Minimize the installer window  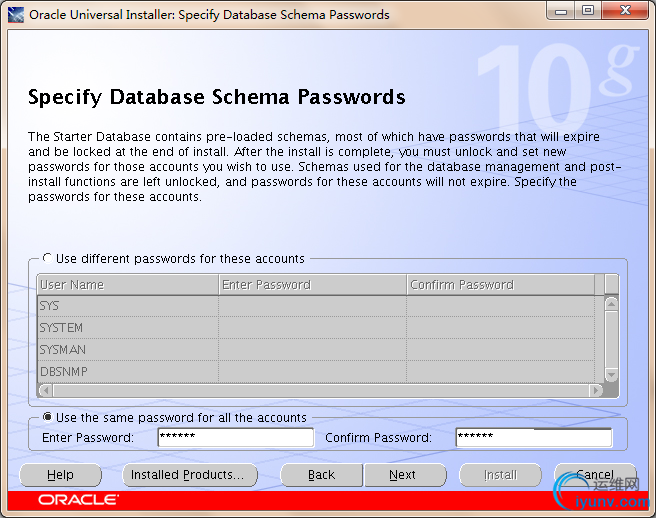point(561,11)
